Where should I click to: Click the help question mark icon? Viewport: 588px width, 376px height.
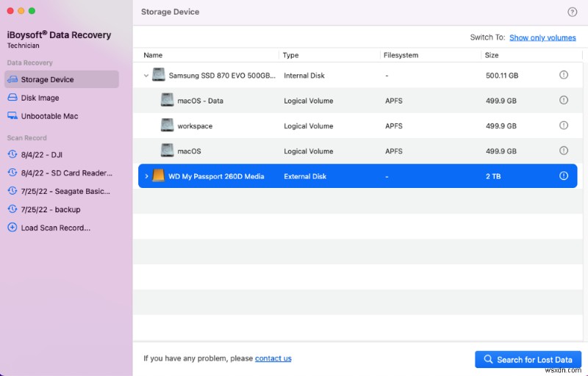(573, 12)
